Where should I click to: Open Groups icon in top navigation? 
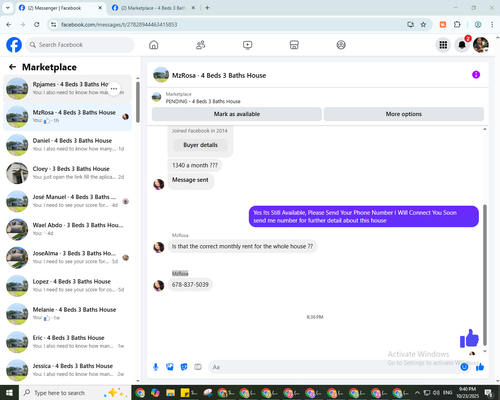(341, 45)
